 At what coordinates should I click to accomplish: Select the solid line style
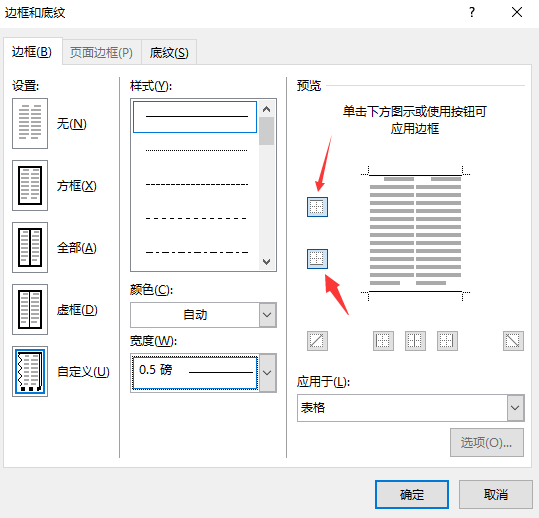point(195,117)
